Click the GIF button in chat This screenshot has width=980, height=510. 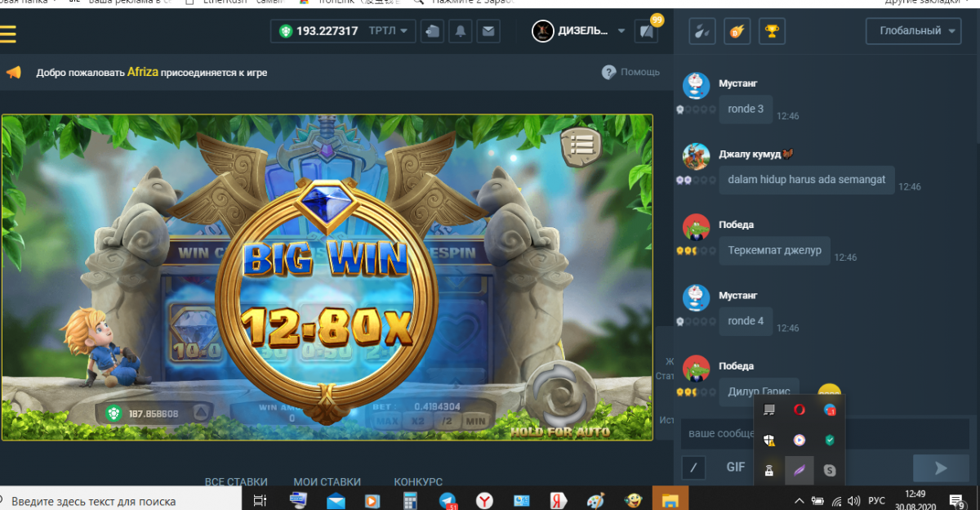pyautogui.click(x=736, y=467)
